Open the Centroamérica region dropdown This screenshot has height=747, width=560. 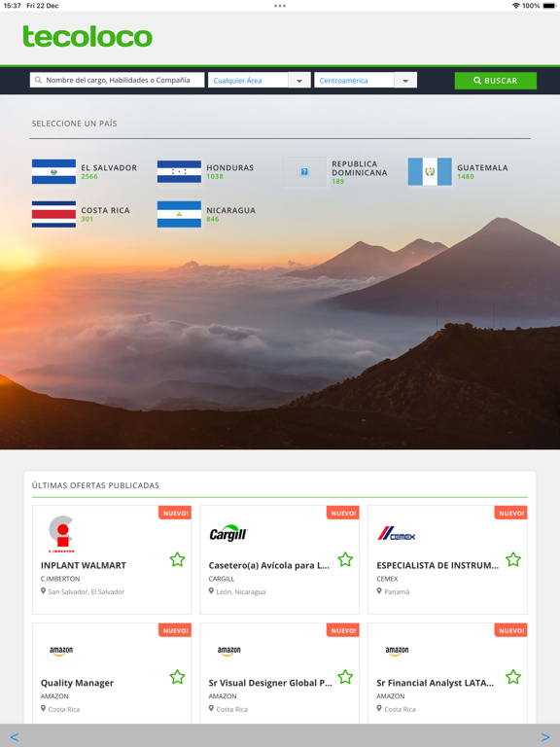366,80
